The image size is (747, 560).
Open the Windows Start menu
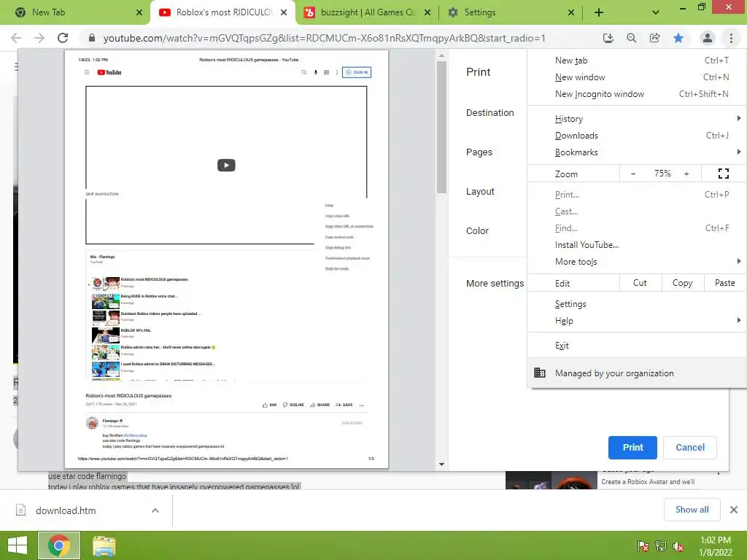[x=18, y=545]
